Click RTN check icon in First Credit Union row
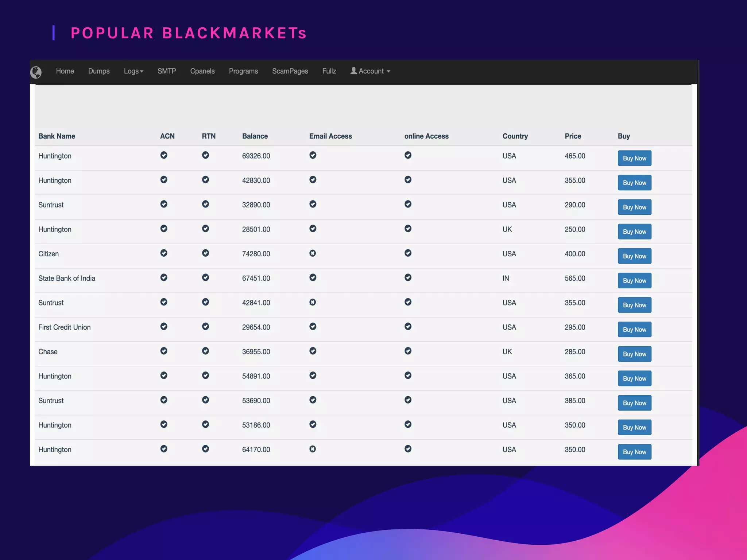Screen dimensions: 747x560 (x=206, y=326)
